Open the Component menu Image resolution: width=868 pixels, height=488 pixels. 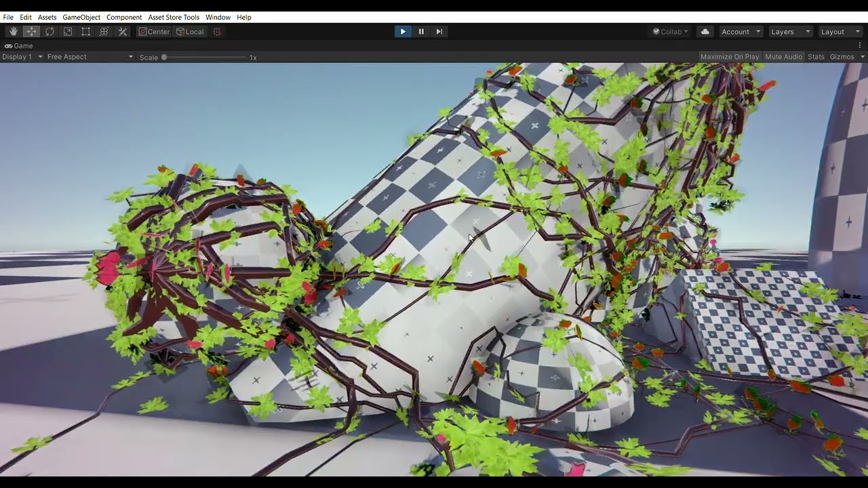(124, 17)
